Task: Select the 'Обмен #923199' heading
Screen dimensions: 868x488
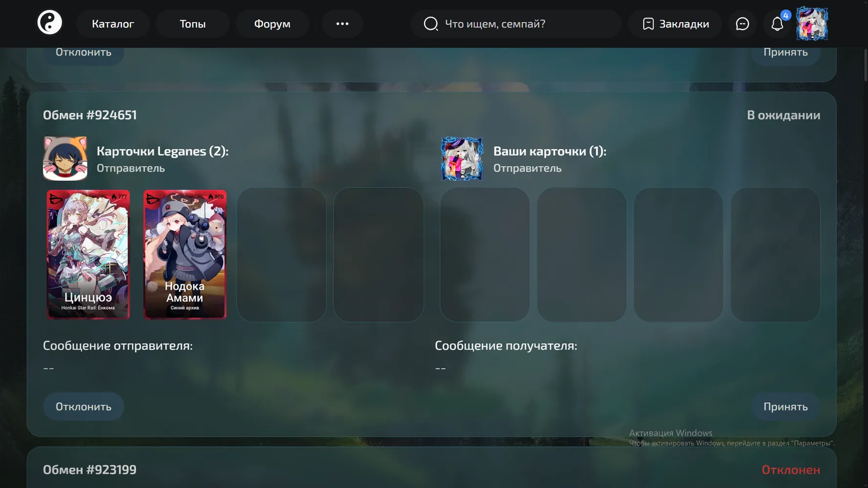Action: pos(90,470)
